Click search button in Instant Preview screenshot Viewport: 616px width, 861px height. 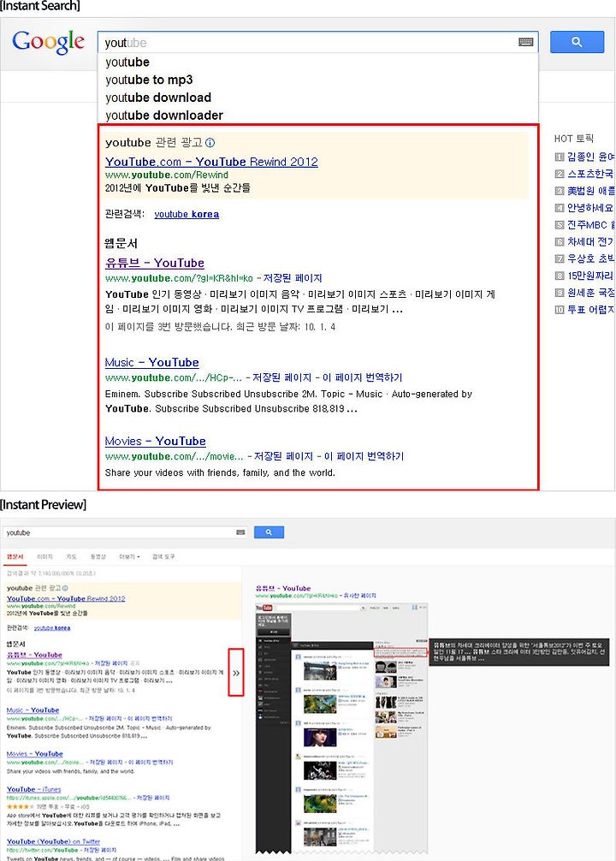pos(269,532)
